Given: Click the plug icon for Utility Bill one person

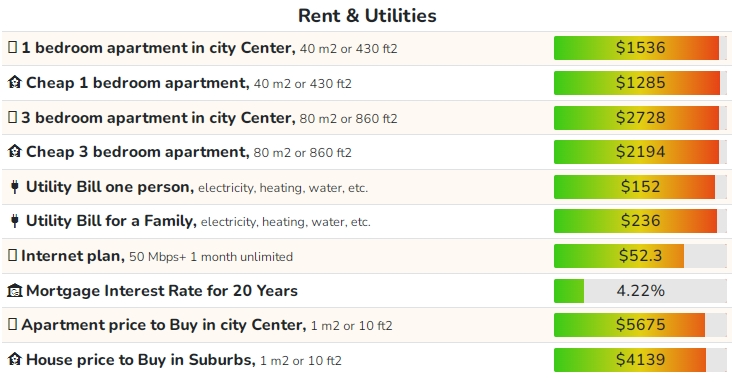Looking at the screenshot, I should (14, 187).
